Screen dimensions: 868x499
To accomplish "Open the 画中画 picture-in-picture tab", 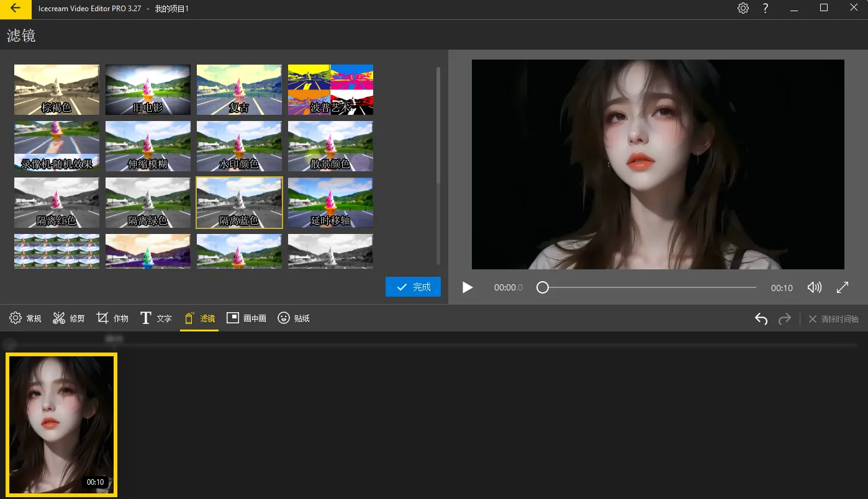I will click(x=246, y=318).
